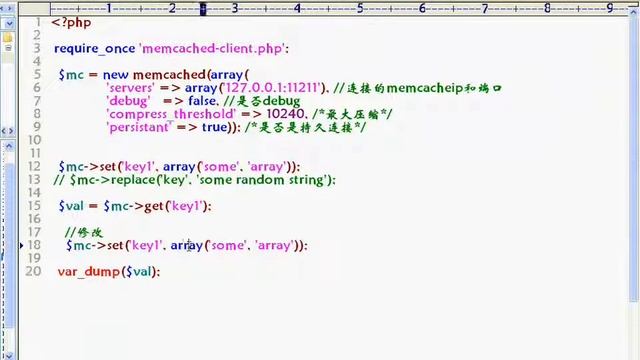Click the 'memcacheip' comment on line 6
This screenshot has height=360, width=640.
[424, 88]
